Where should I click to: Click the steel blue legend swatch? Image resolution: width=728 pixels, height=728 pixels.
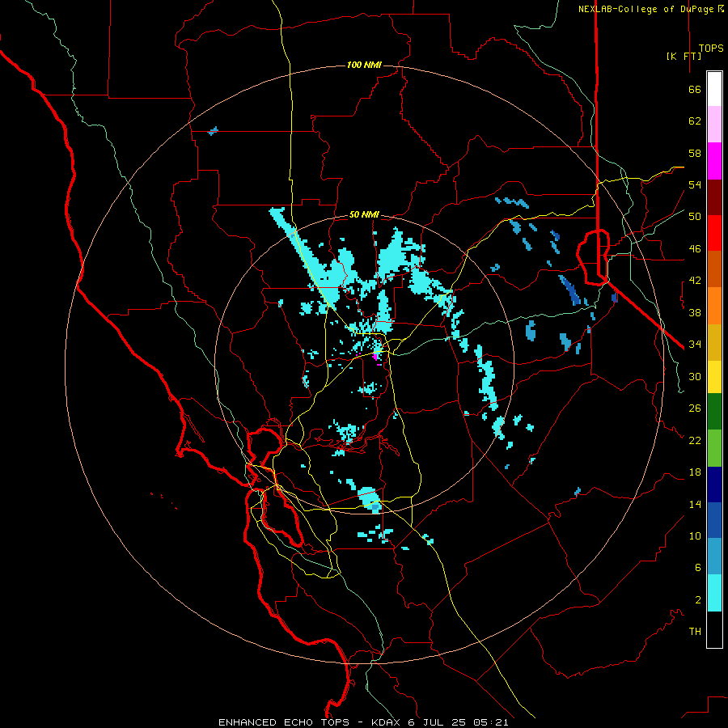714,557
